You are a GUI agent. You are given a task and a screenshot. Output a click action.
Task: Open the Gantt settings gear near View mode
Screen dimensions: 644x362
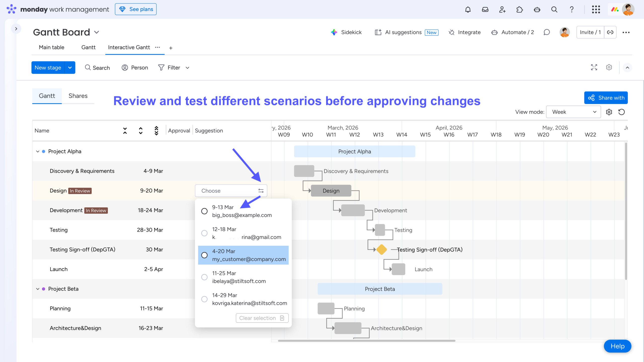609,112
